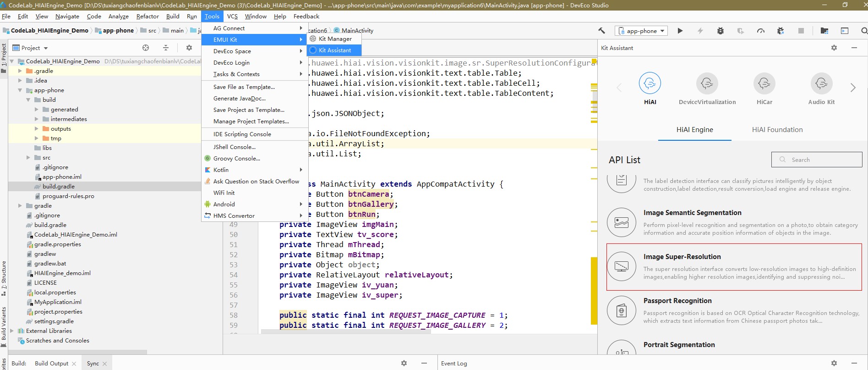Close the Sync build tab
Image resolution: width=868 pixels, height=370 pixels.
pyautogui.click(x=104, y=364)
